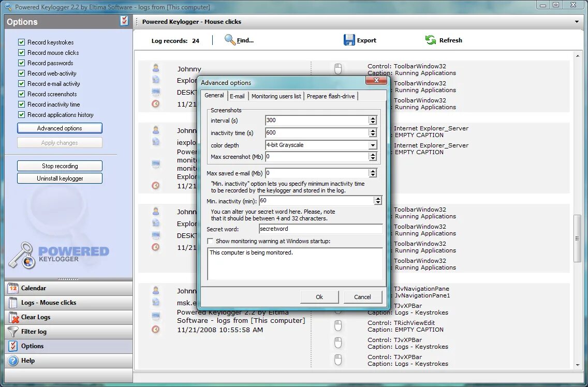Adjust the inactivity time (s) spinner
The height and width of the screenshot is (387, 588).
tap(372, 133)
